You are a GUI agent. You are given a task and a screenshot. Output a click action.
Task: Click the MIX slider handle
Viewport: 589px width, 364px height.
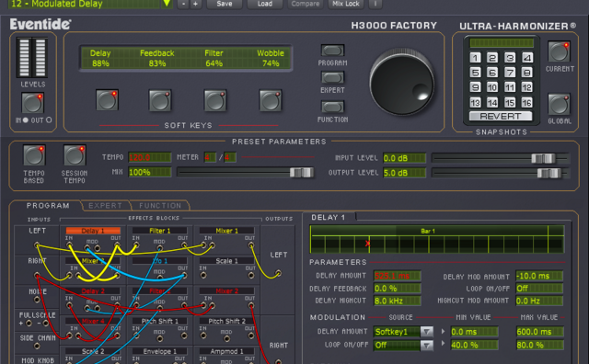click(301, 172)
